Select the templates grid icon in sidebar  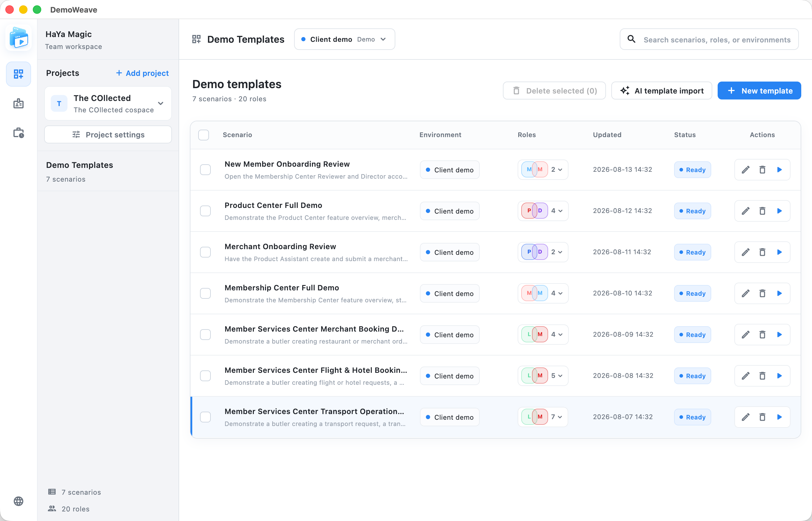pyautogui.click(x=19, y=74)
